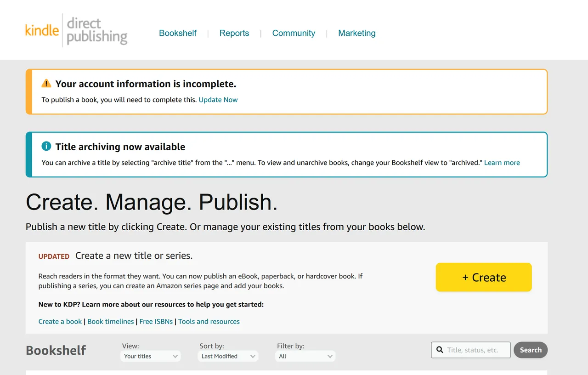Image resolution: width=588 pixels, height=375 pixels.
Task: Click the 'New to KDP?' bold line
Action: click(151, 304)
